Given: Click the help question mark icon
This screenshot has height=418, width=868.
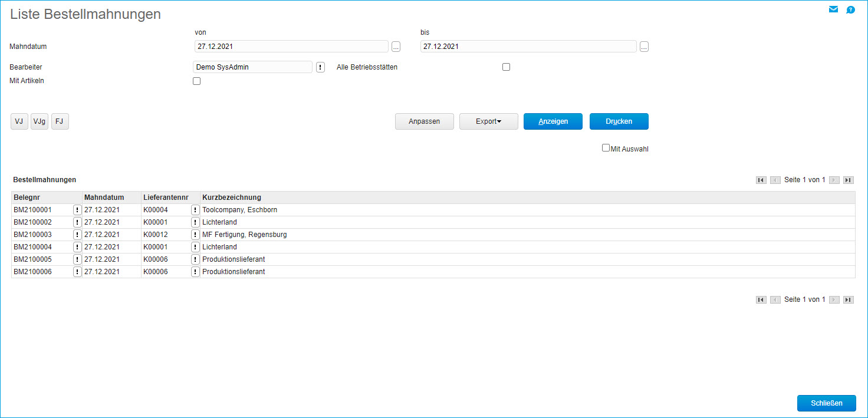Looking at the screenshot, I should point(850,10).
